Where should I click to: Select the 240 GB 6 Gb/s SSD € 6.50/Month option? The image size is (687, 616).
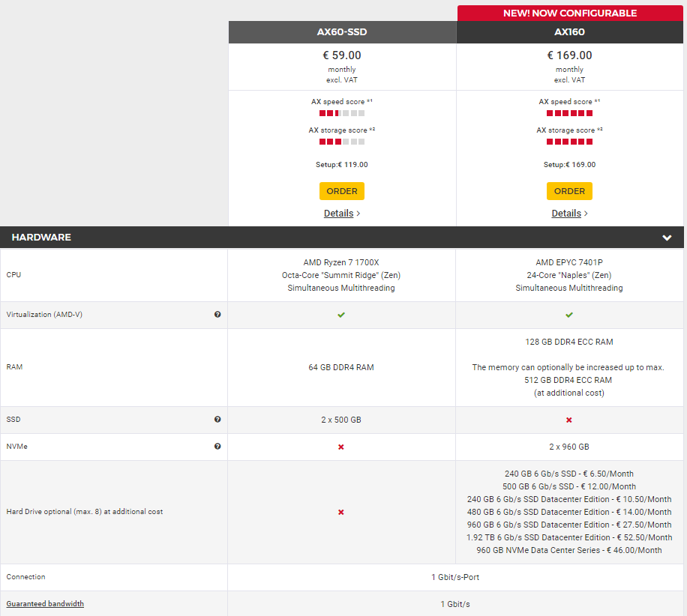(x=569, y=474)
